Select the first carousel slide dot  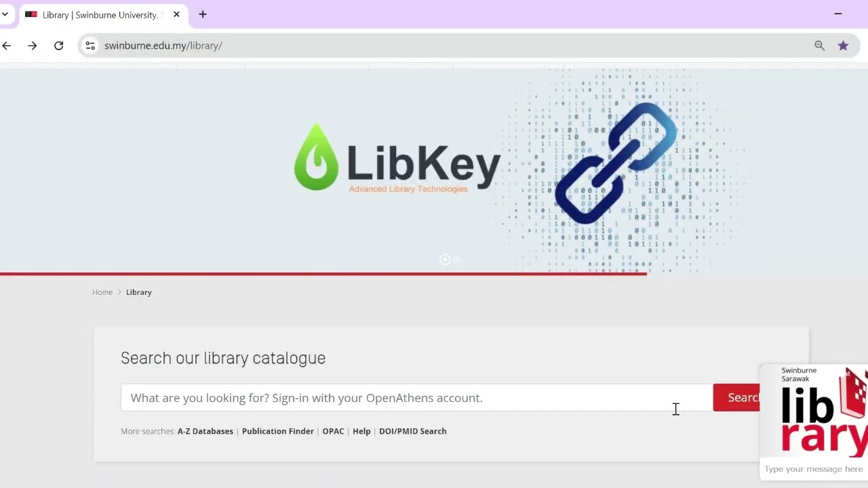click(445, 260)
